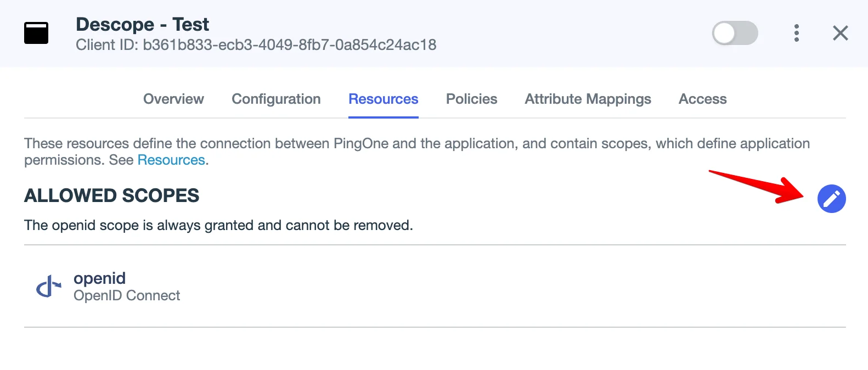This screenshot has height=370, width=868.
Task: Switch to the Overview tab
Action: pos(173,99)
